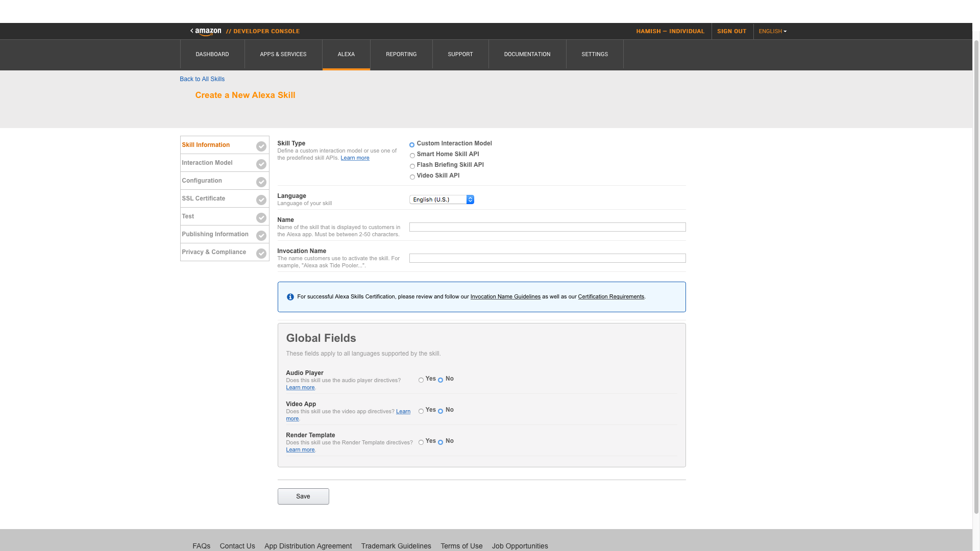
Task: Open the Invocation Name Guidelines link
Action: coord(505,297)
